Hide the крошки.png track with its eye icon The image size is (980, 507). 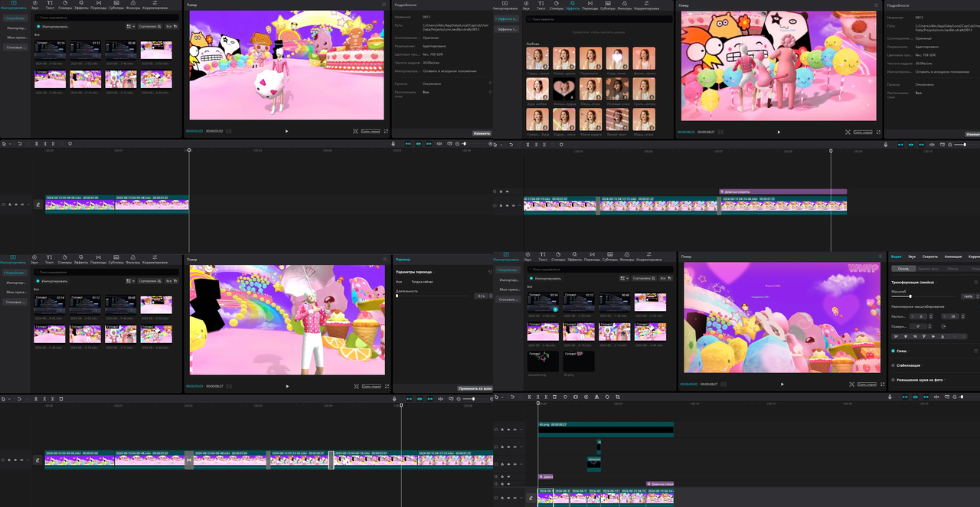click(x=508, y=464)
